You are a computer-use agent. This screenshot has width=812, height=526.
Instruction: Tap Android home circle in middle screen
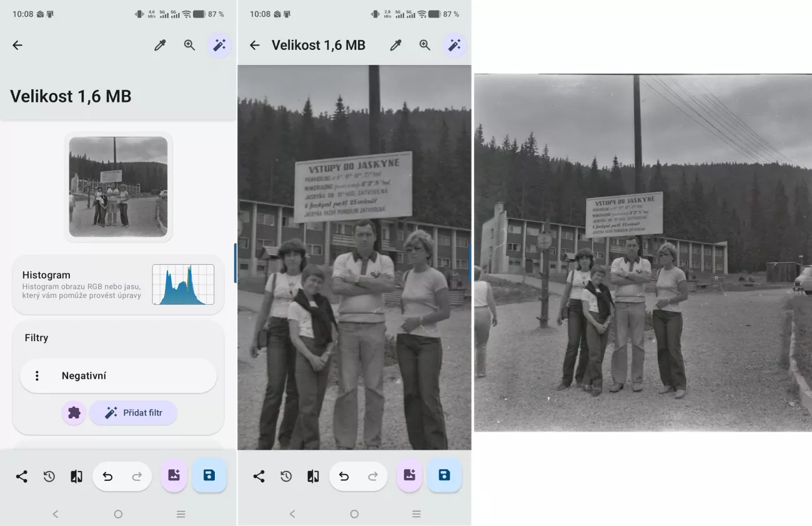coord(354,514)
